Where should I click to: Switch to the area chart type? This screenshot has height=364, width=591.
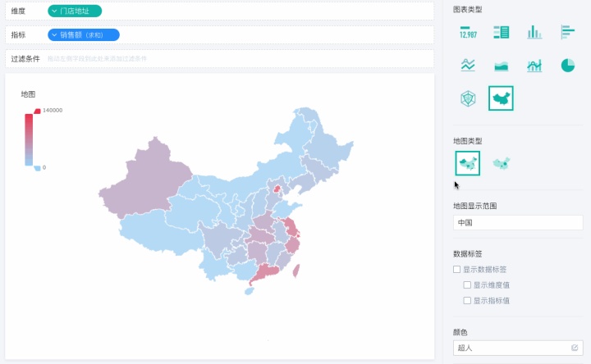click(501, 66)
